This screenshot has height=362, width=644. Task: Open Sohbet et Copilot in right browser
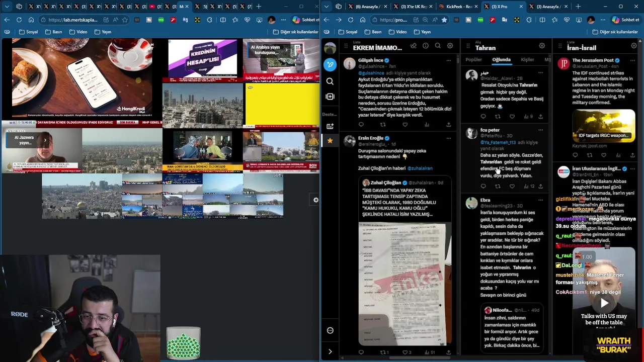point(625,20)
